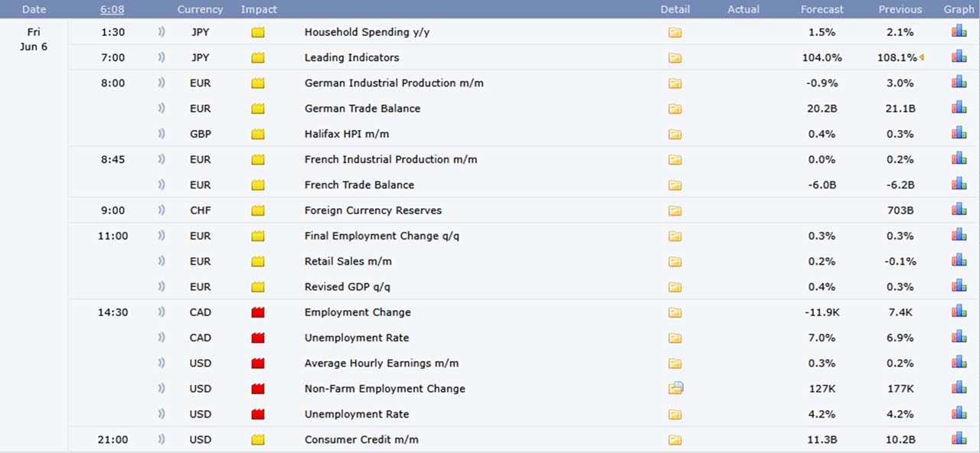980x453 pixels.
Task: Click the Currency column header
Action: (200, 9)
